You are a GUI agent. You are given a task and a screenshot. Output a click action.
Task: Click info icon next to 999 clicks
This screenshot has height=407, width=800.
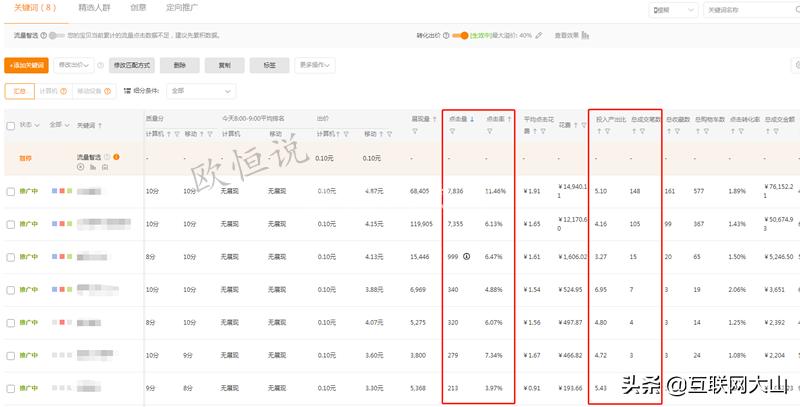point(466,257)
